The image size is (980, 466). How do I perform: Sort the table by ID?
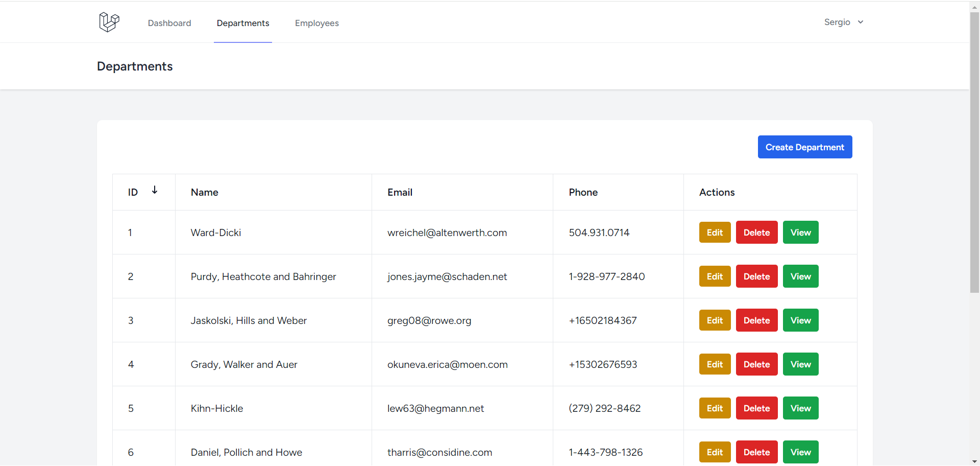coord(132,192)
